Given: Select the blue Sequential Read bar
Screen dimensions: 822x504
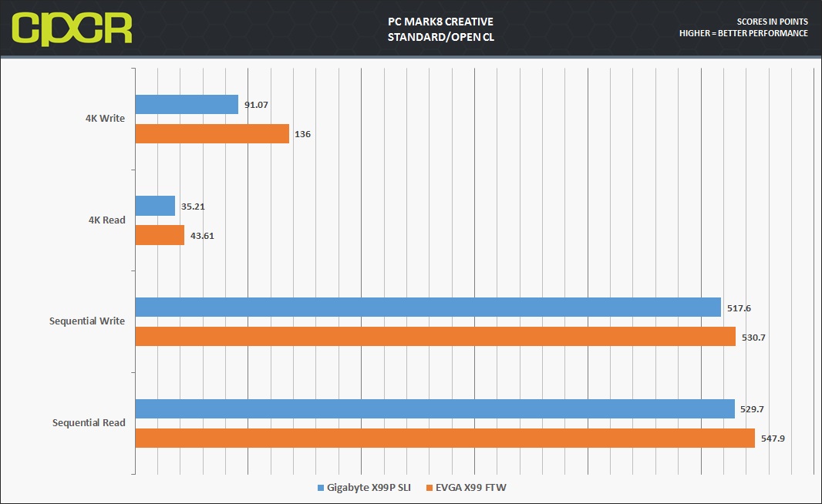Looking at the screenshot, I should (x=435, y=408).
